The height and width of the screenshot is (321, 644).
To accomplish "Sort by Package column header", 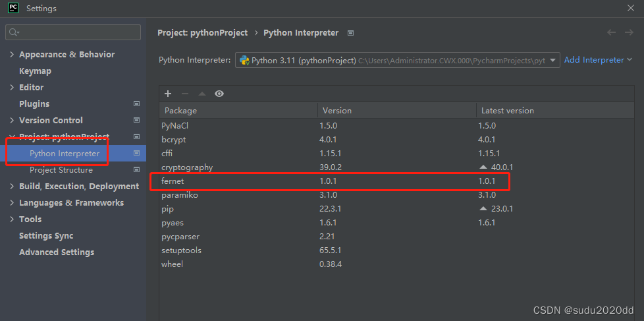I will coord(238,111).
